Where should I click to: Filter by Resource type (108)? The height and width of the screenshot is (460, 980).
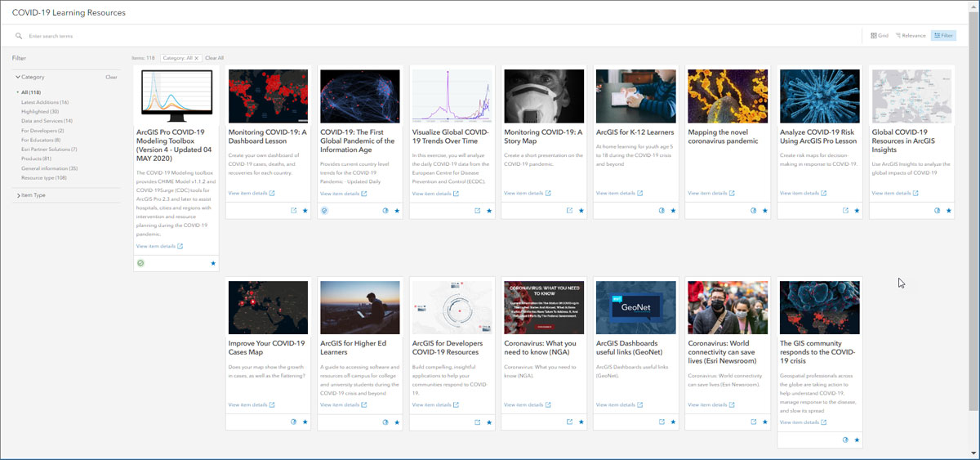pyautogui.click(x=44, y=178)
